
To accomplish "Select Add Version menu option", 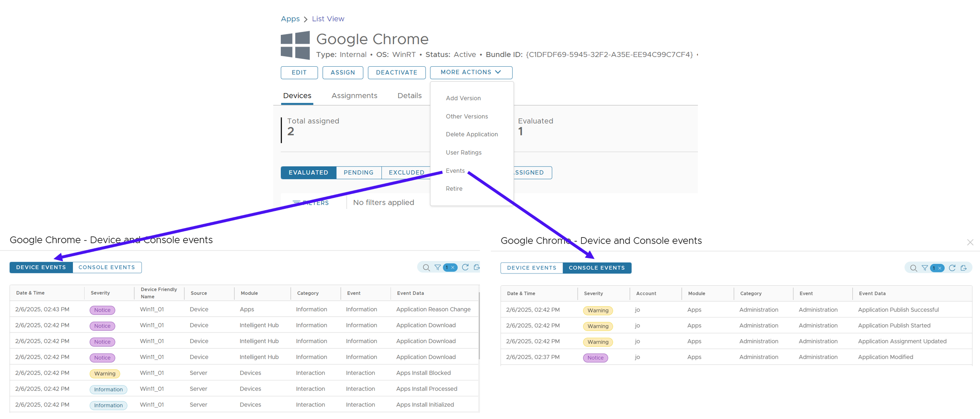I will [463, 98].
